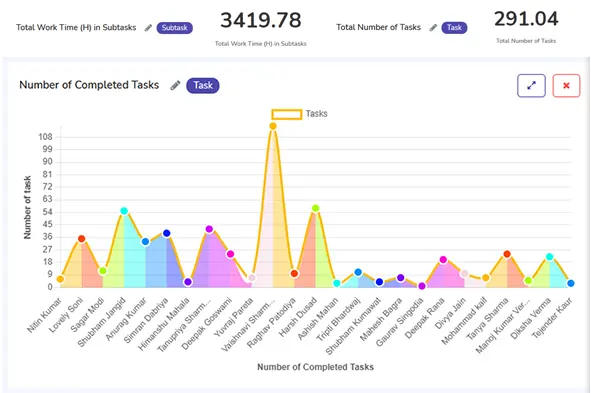Select Yuvraj Pareta's pale pink data point

point(252,278)
